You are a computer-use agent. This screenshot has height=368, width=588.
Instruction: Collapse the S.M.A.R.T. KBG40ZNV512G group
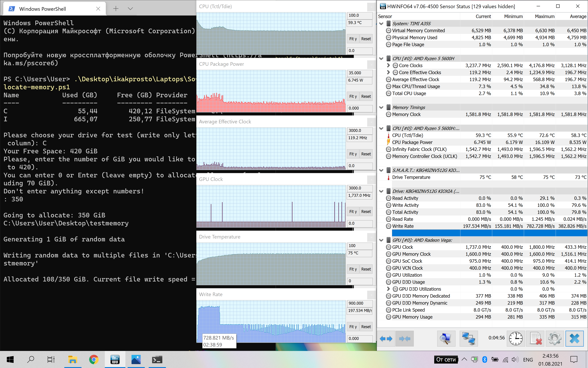point(381,170)
